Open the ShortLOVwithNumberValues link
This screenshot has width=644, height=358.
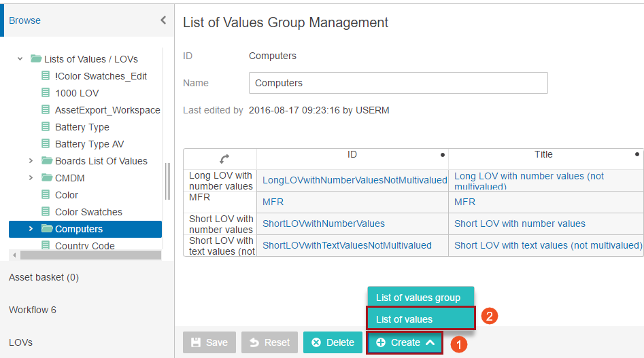pyautogui.click(x=324, y=223)
